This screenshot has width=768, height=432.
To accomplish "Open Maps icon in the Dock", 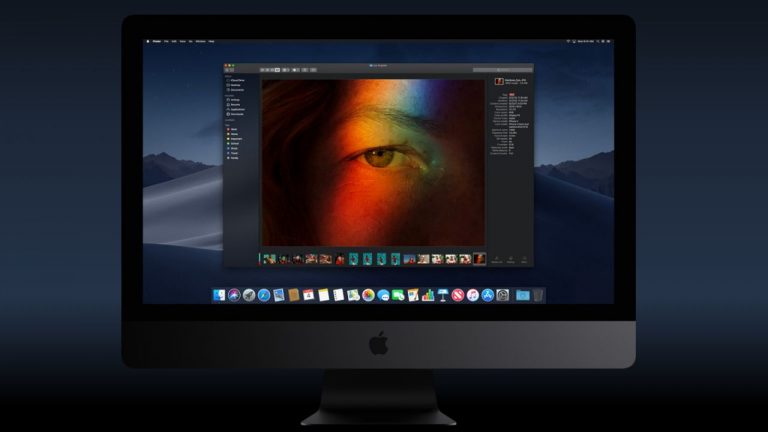I will pos(353,295).
